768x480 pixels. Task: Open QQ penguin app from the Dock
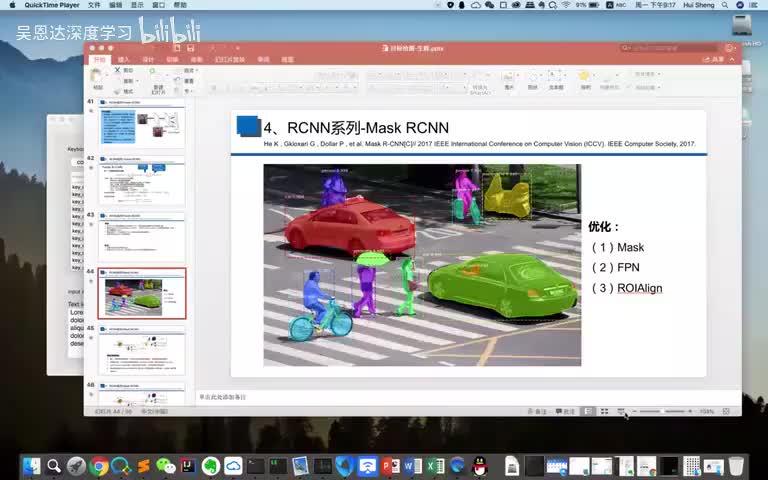coord(480,466)
